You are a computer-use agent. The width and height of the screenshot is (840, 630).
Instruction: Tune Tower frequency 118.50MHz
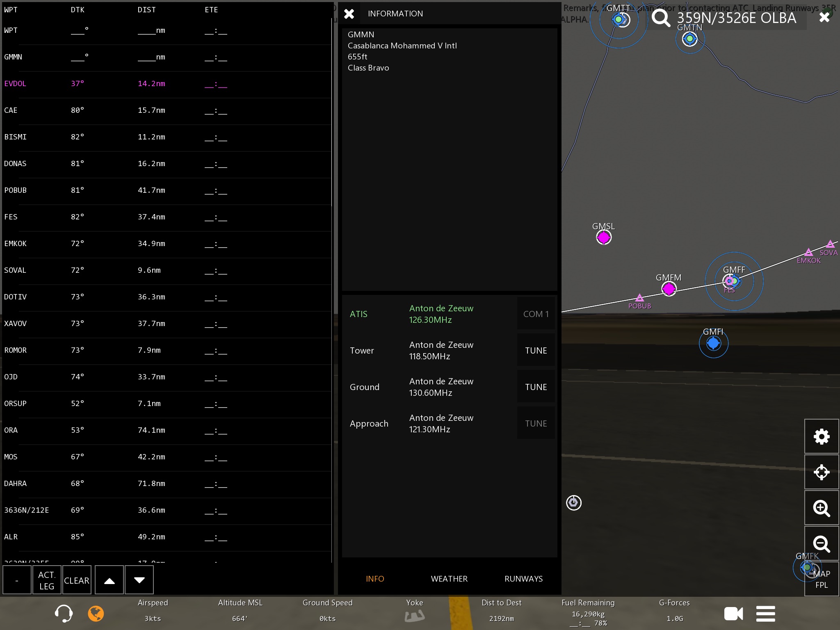pos(536,351)
